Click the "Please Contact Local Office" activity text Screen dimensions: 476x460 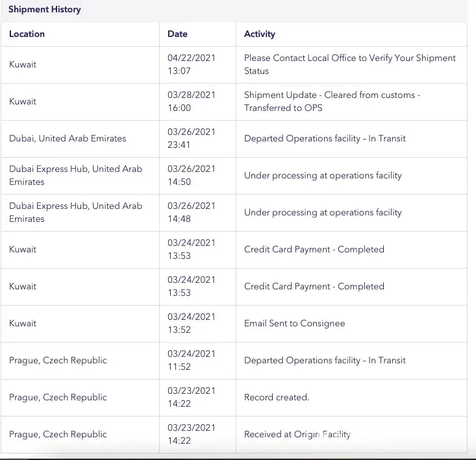click(349, 64)
